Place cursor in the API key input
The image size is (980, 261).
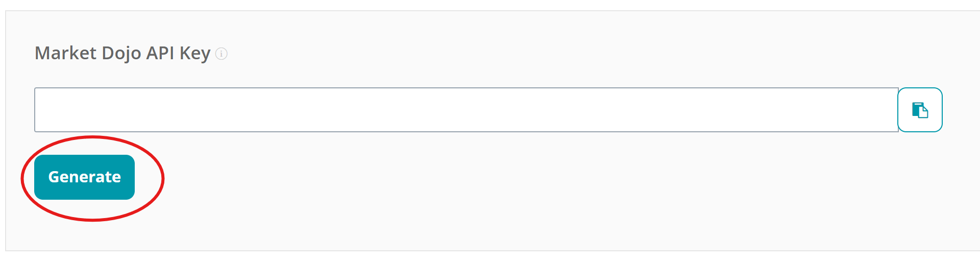point(466,110)
